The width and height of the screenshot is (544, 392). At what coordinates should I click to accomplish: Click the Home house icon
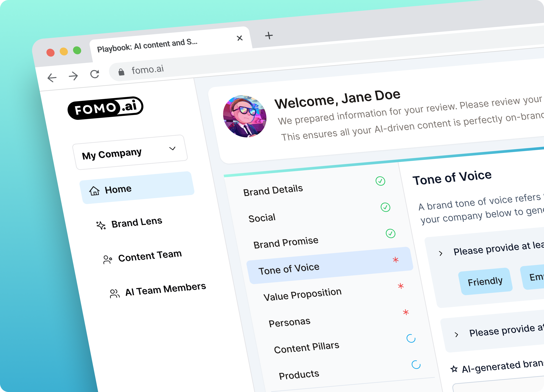[x=94, y=191]
